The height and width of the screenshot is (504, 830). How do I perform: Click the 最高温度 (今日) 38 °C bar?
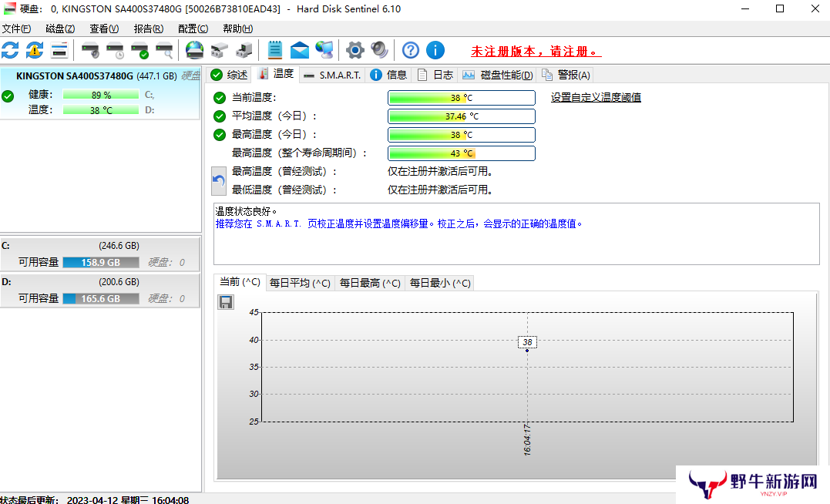[462, 135]
